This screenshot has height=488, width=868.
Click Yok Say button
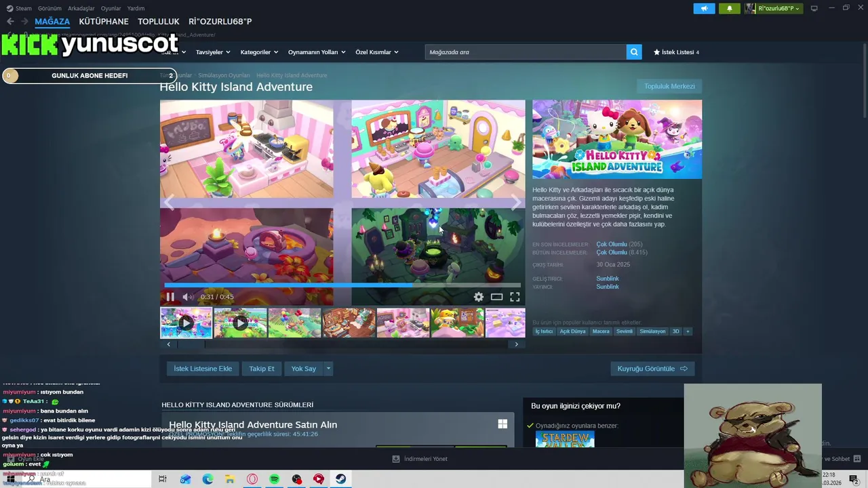304,369
